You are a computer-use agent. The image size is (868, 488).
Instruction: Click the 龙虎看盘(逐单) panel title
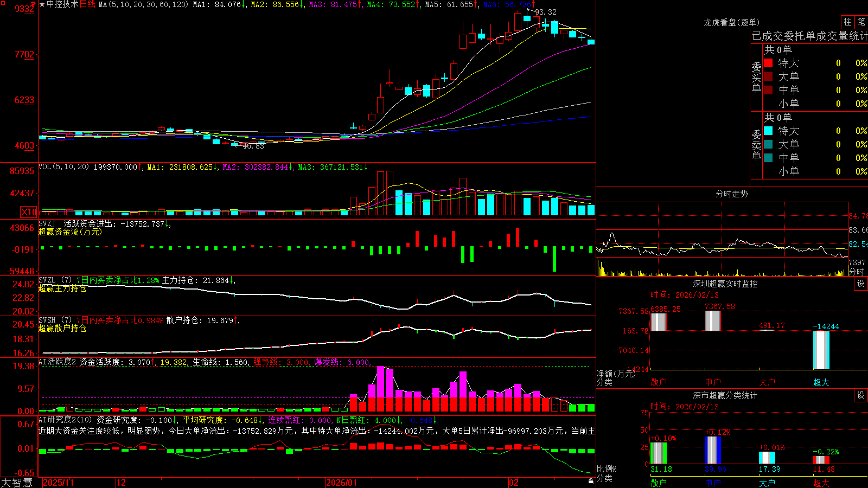[x=731, y=22]
